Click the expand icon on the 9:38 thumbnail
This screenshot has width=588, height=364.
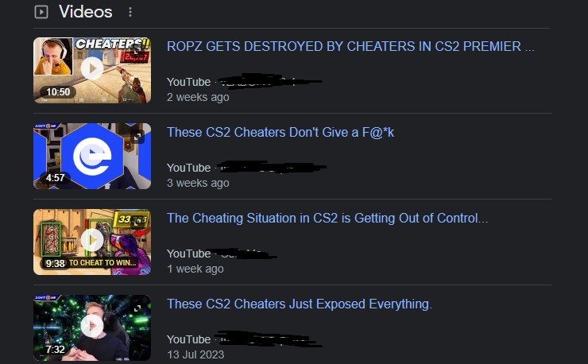[x=137, y=222]
